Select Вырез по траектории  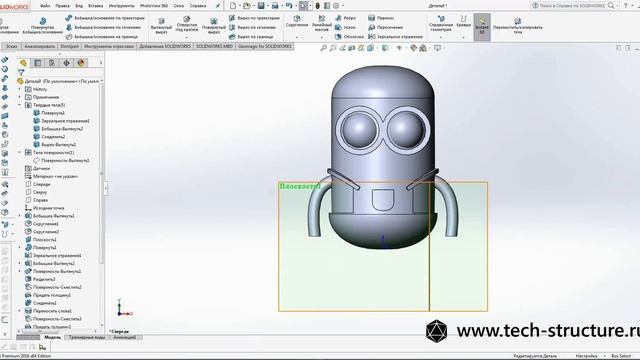(x=254, y=18)
